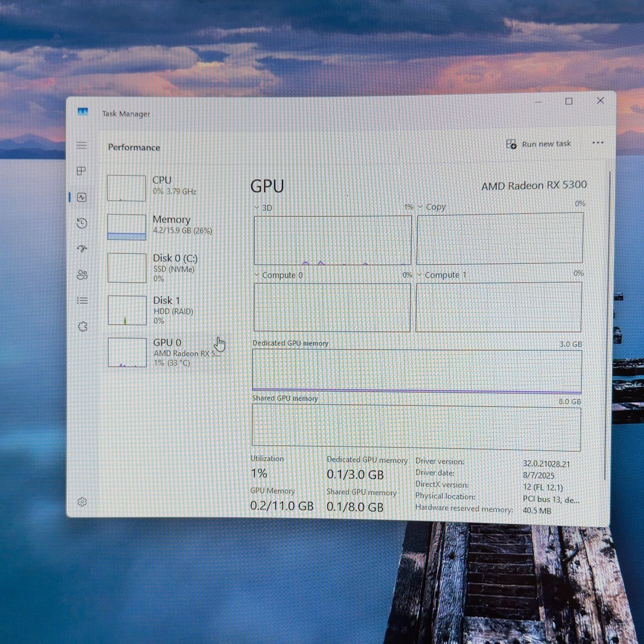Select the Memory performance entry
Viewport: 644px width, 644px height.
(164, 227)
